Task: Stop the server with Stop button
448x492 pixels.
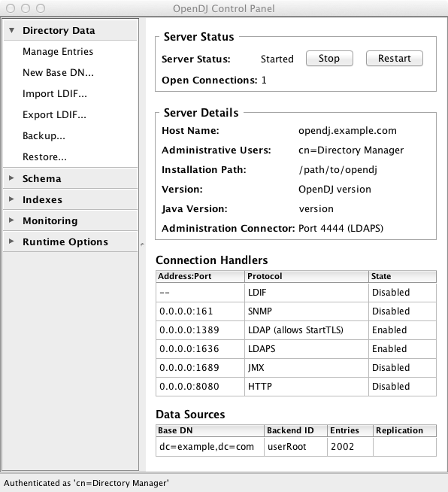Action: 329,59
